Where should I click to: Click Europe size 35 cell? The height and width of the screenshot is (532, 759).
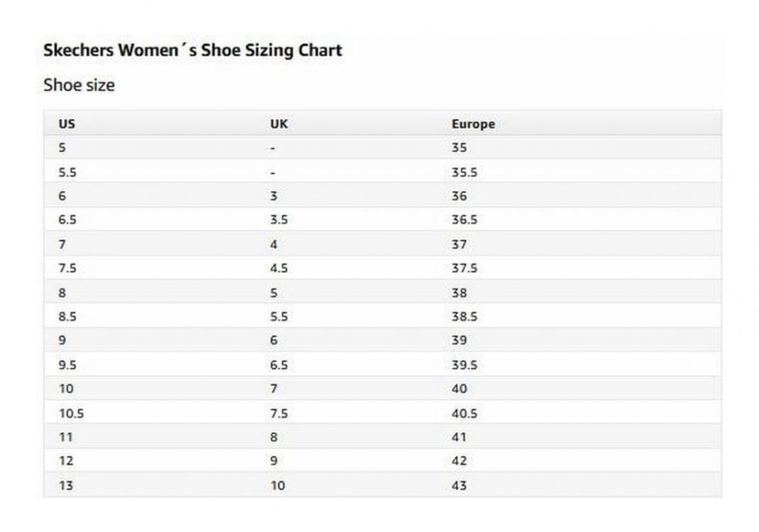(459, 148)
